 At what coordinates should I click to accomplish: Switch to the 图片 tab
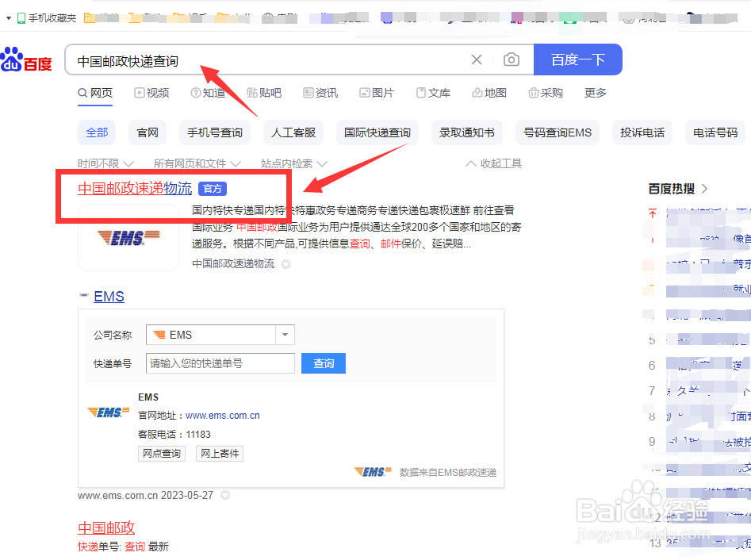[x=377, y=93]
